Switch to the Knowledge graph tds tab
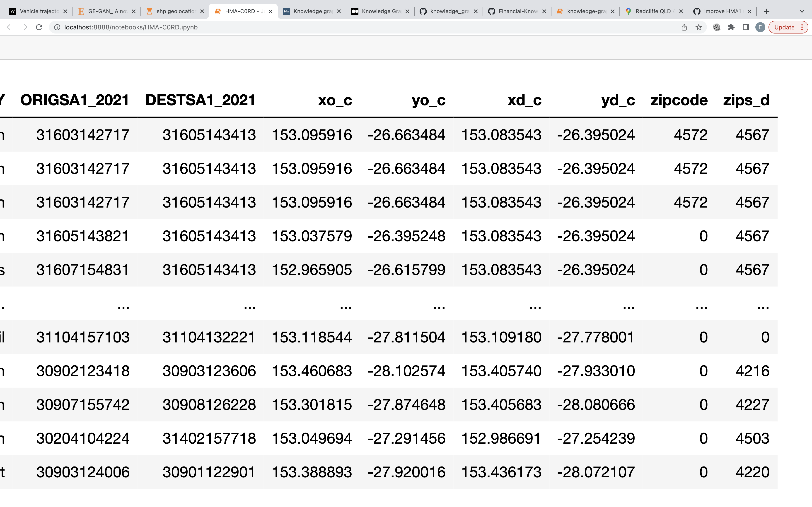 [x=310, y=11]
